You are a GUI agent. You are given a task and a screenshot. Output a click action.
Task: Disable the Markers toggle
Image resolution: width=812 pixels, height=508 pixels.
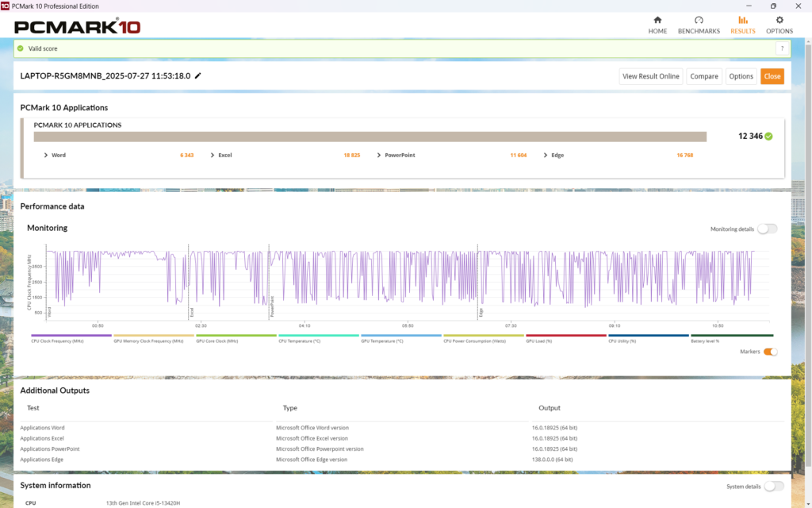pyautogui.click(x=770, y=352)
